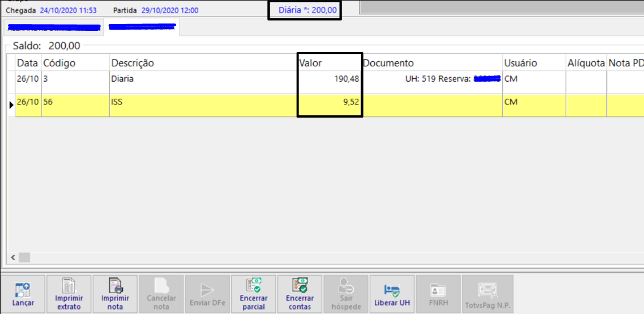Switch to the first guest tab
644x314 pixels.
click(53, 28)
